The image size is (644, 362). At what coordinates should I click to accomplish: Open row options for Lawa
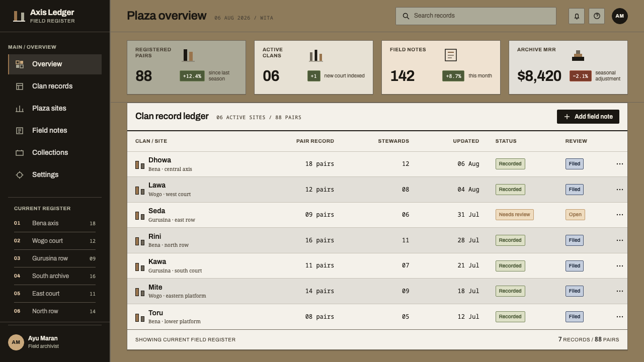pyautogui.click(x=620, y=190)
